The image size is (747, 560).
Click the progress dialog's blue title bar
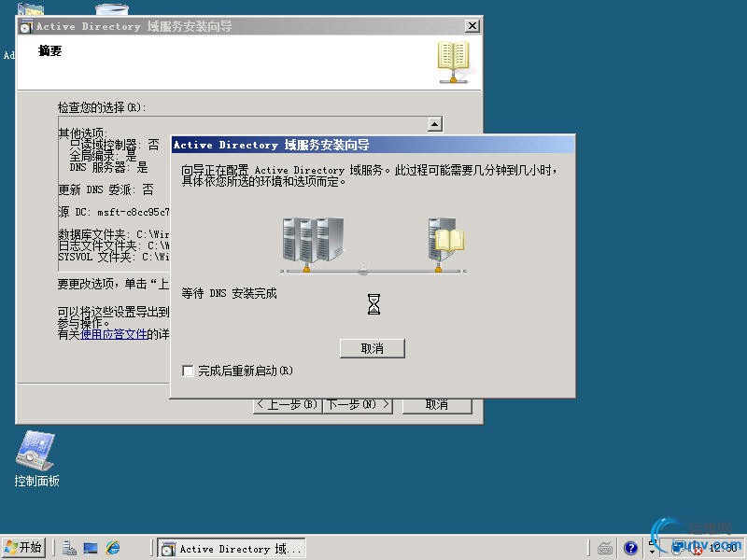tap(373, 145)
